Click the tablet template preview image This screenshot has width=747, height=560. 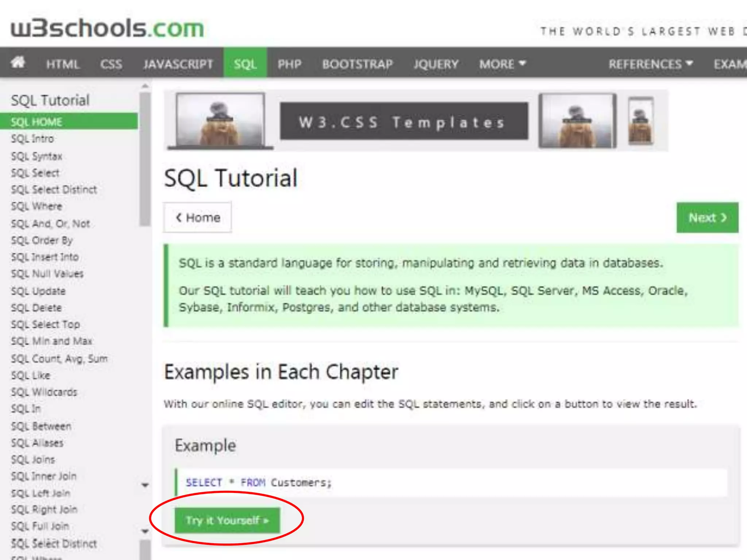coord(577,121)
